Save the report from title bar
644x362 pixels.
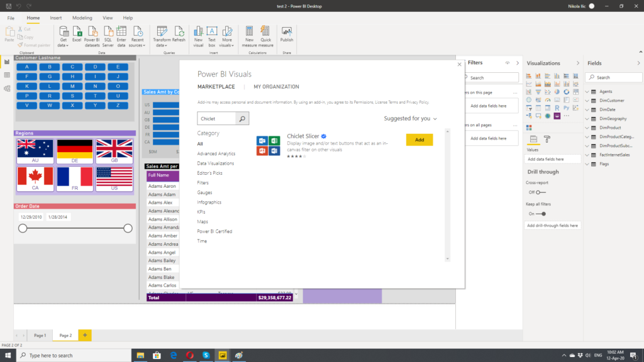click(9, 6)
